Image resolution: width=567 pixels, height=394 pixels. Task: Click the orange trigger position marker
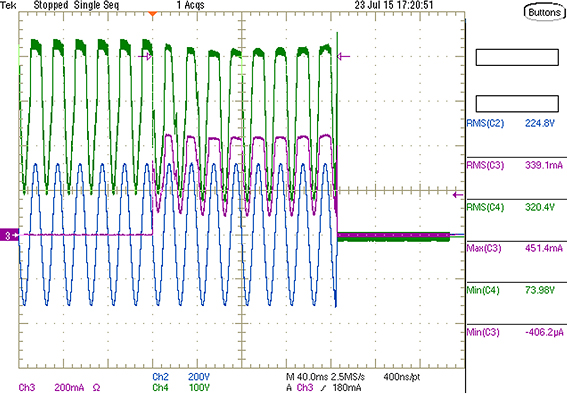(153, 14)
